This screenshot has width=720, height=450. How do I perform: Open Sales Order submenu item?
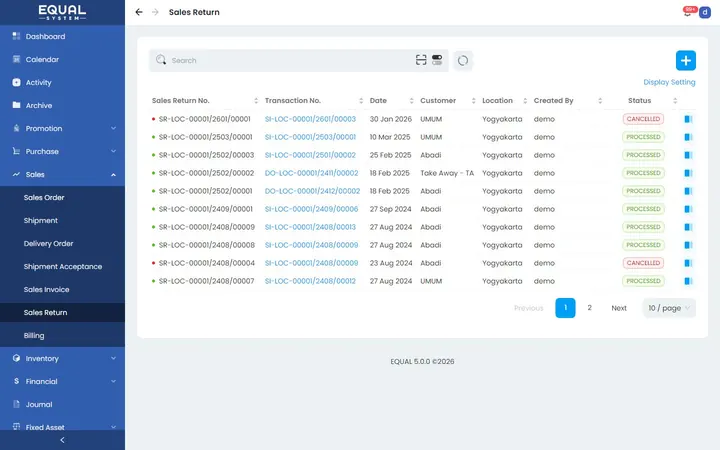point(62,197)
